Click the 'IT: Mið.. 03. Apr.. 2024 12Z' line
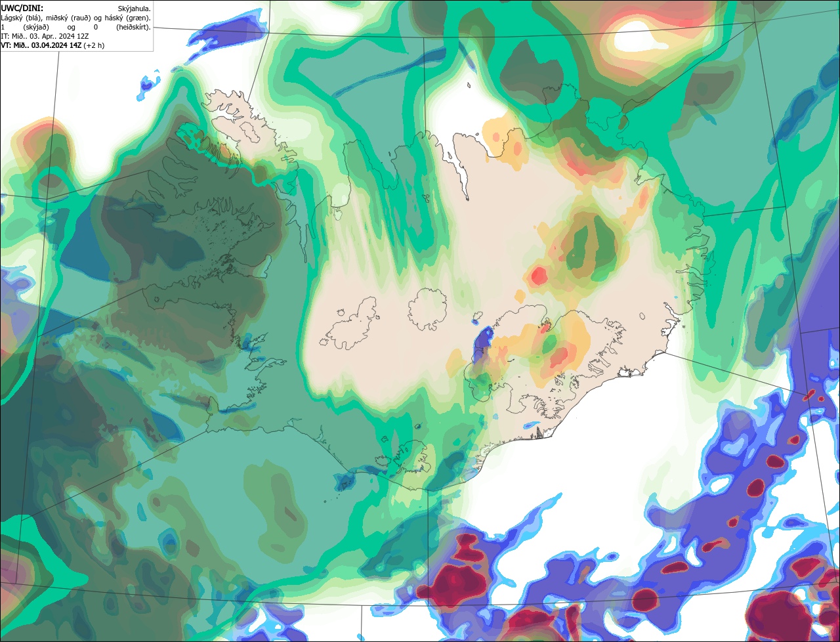Screen dimensions: 840x642 tap(45, 36)
